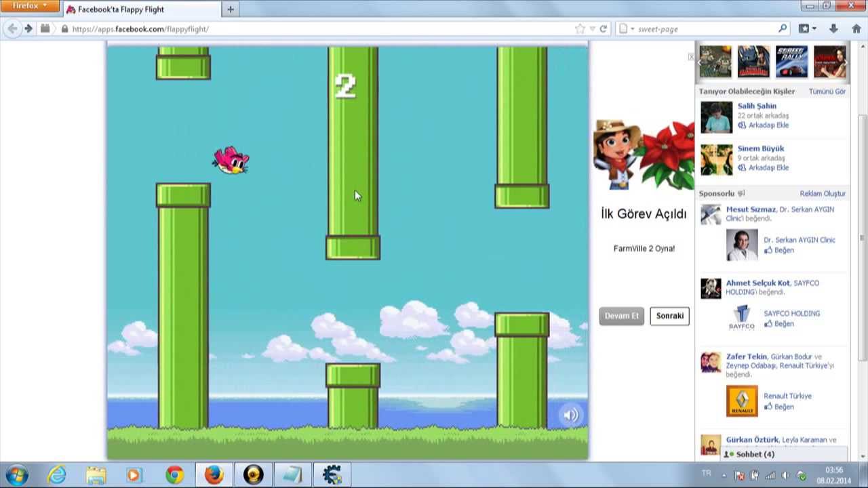This screenshot has height=488, width=868.
Task: Open Windows Explorer folder from the taskbar
Action: [96, 474]
